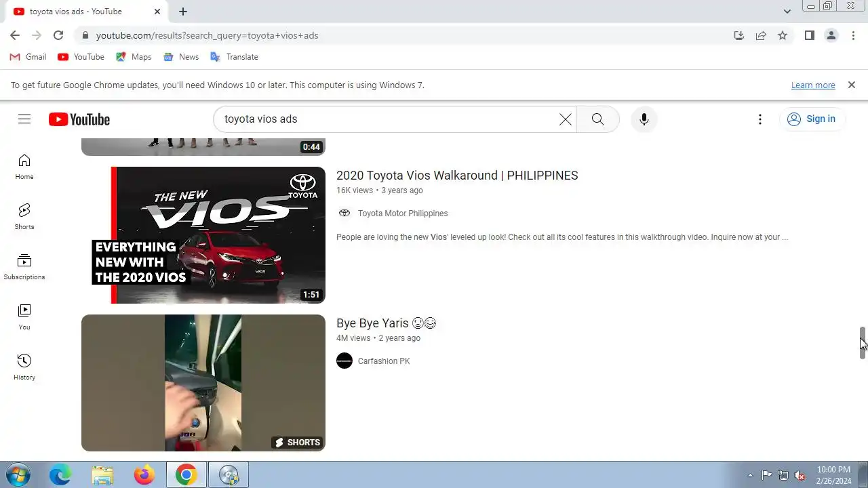868x488 pixels.
Task: Open Gmail bookmark
Action: [x=28, y=57]
